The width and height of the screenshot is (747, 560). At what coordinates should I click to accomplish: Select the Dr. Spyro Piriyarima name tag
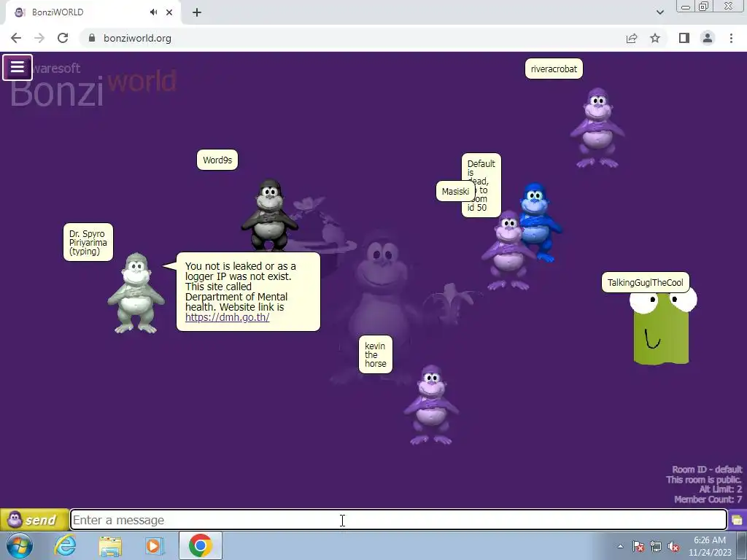click(88, 242)
